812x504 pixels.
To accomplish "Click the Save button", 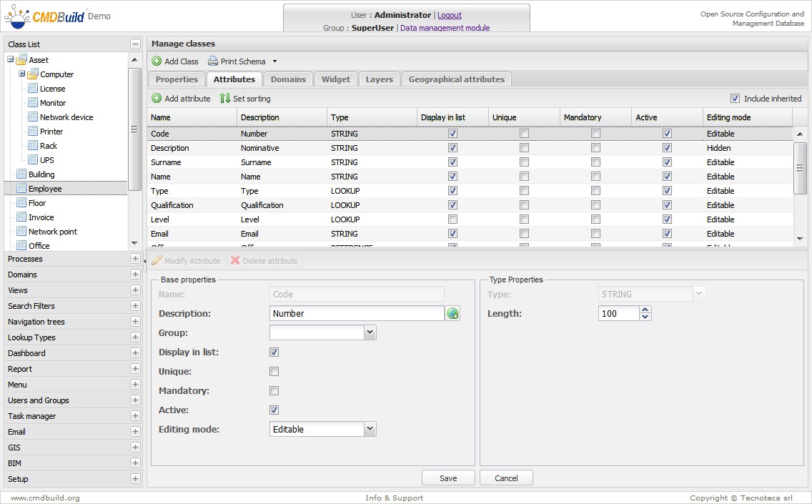I will point(448,478).
